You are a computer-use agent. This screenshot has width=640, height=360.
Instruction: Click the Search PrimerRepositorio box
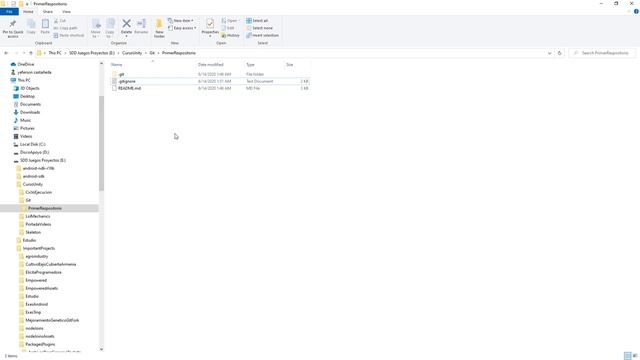[x=602, y=53]
